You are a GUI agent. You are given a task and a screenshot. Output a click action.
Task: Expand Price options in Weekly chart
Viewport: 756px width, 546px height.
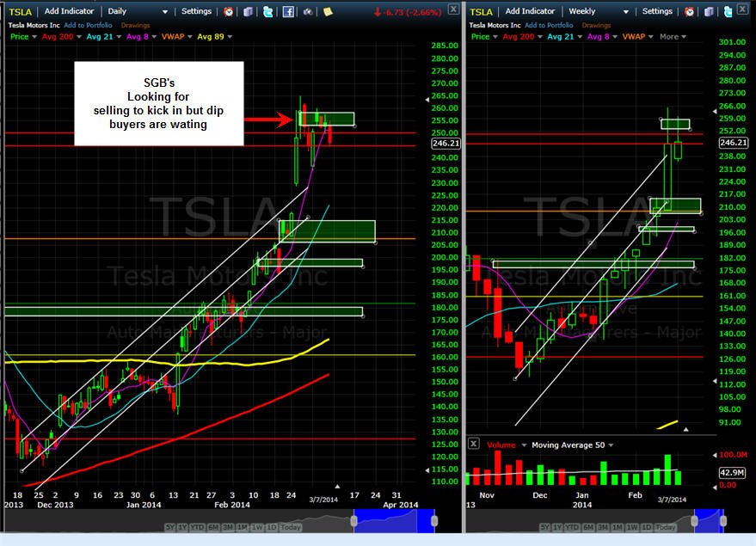(x=495, y=37)
